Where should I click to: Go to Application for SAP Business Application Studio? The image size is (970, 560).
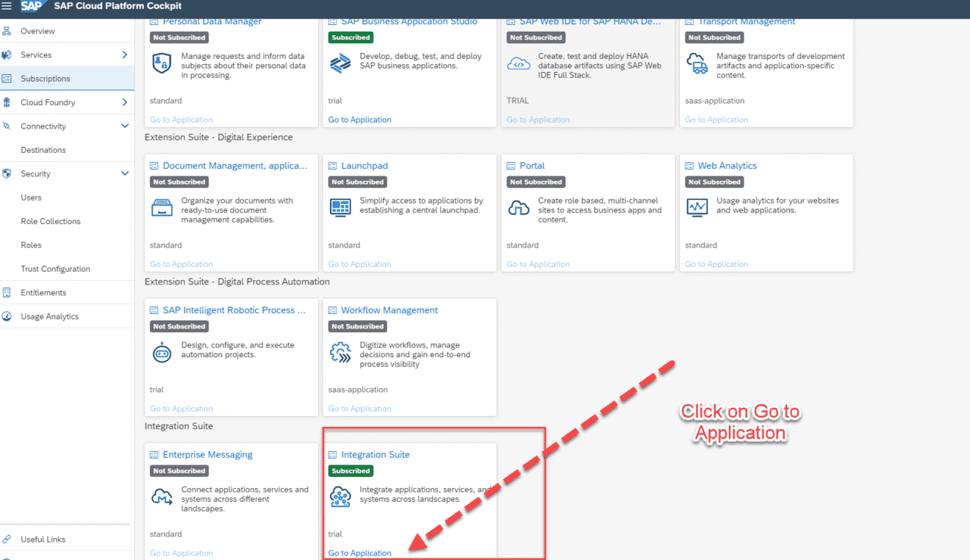pyautogui.click(x=360, y=120)
